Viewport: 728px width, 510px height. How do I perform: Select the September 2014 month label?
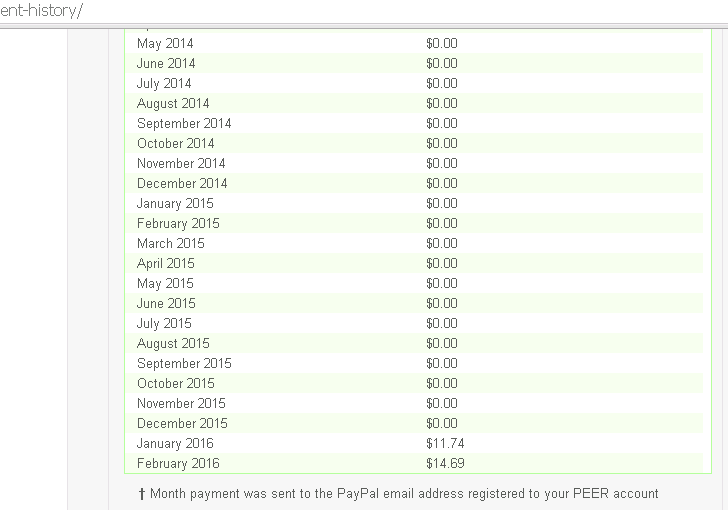coord(184,124)
